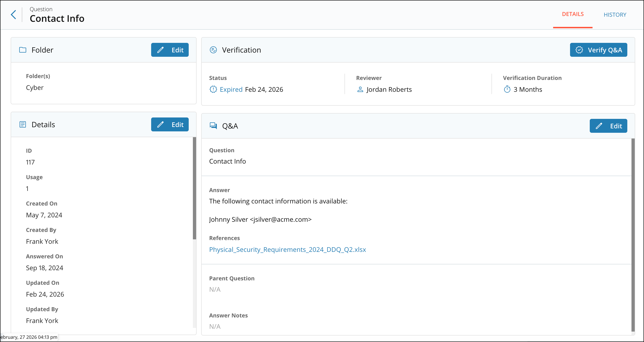Click the N/A value under Answer Notes
Image resolution: width=644 pixels, height=342 pixels.
coord(215,326)
